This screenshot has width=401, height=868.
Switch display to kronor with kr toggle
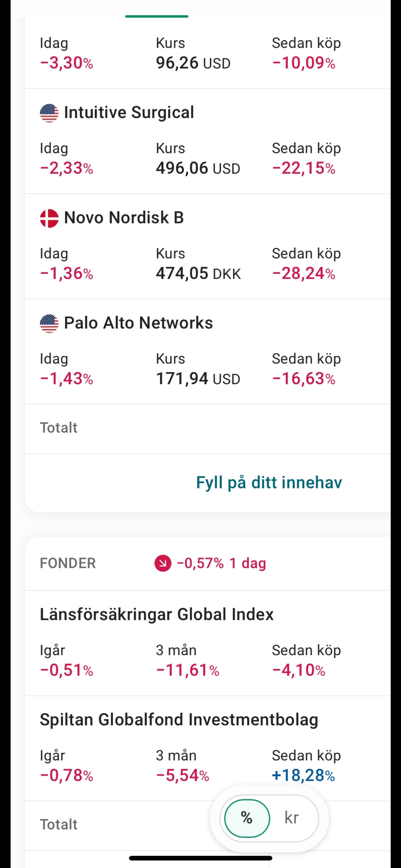pyautogui.click(x=292, y=818)
